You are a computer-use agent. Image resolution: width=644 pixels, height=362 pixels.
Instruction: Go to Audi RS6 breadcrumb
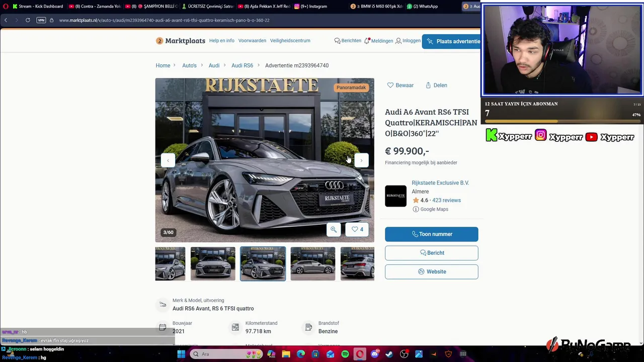pos(242,65)
